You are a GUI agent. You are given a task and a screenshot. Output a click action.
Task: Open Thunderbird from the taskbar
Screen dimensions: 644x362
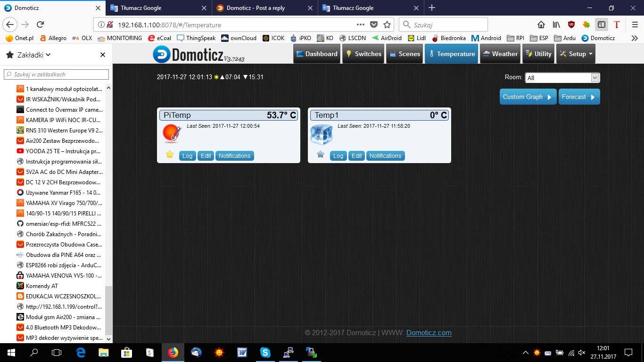point(196,352)
